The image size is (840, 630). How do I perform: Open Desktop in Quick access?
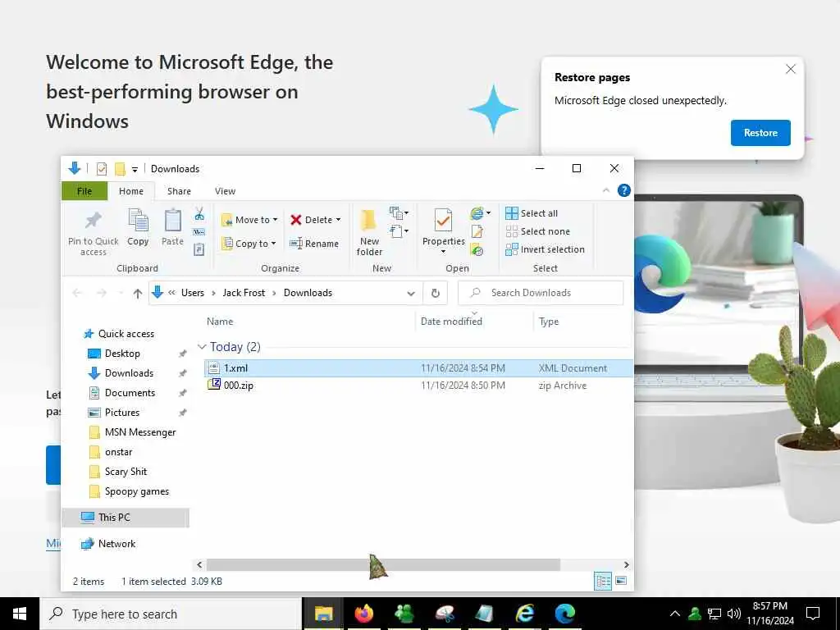click(122, 354)
